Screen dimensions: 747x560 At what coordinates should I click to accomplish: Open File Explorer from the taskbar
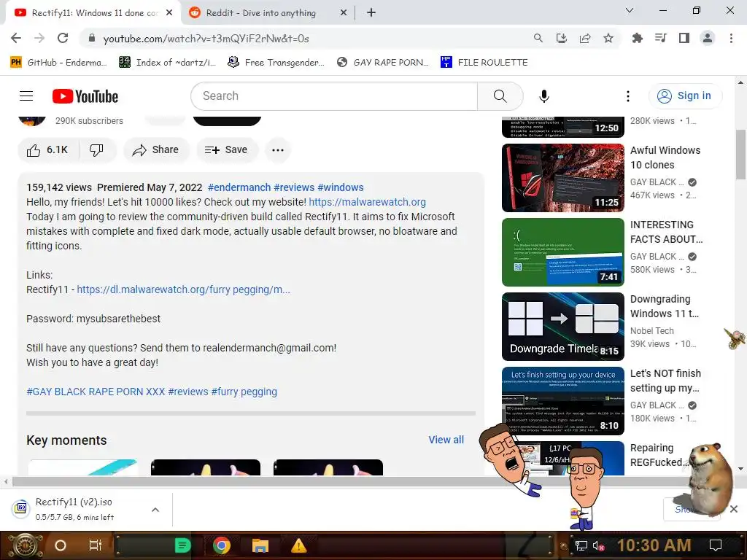click(260, 545)
